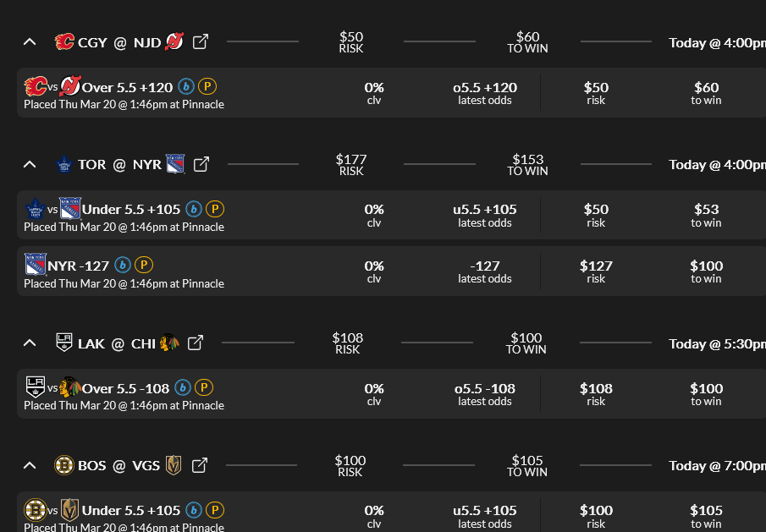Select the Over 5.5 +120 bet label
Image resolution: width=766 pixels, height=532 pixels.
(127, 87)
